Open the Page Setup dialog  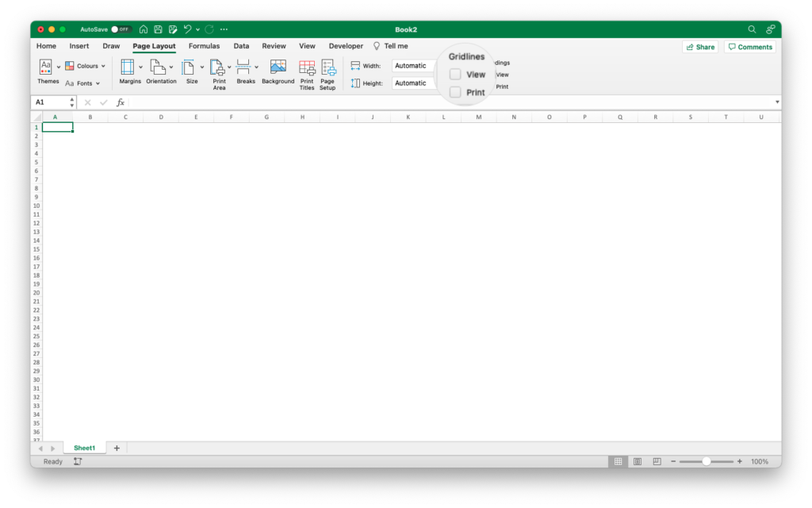[327, 74]
